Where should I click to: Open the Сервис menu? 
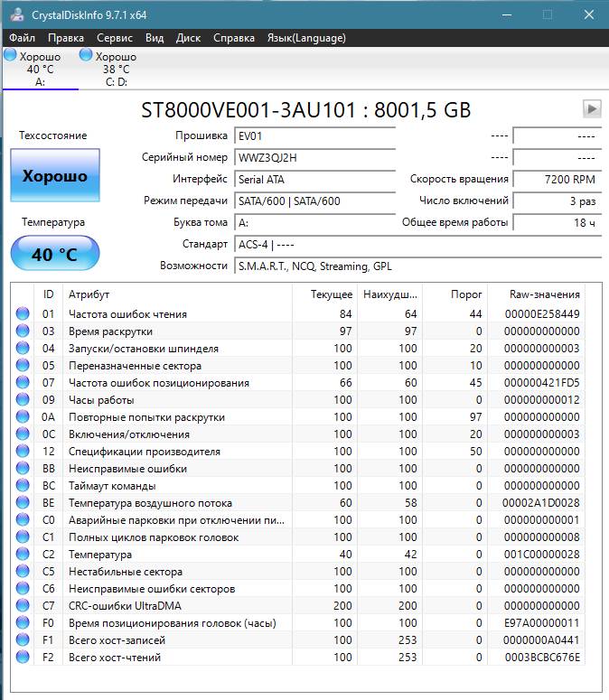114,38
